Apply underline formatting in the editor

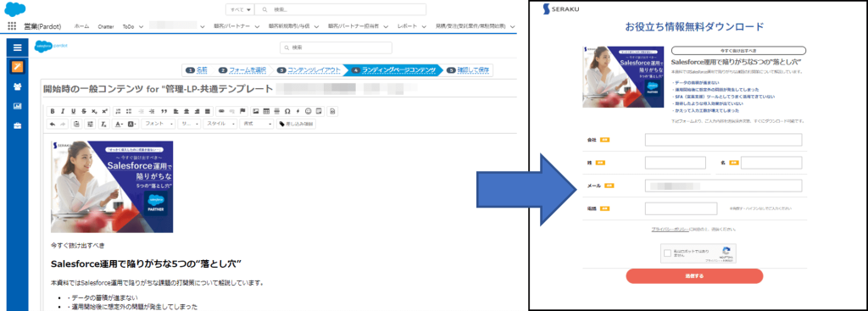(73, 111)
